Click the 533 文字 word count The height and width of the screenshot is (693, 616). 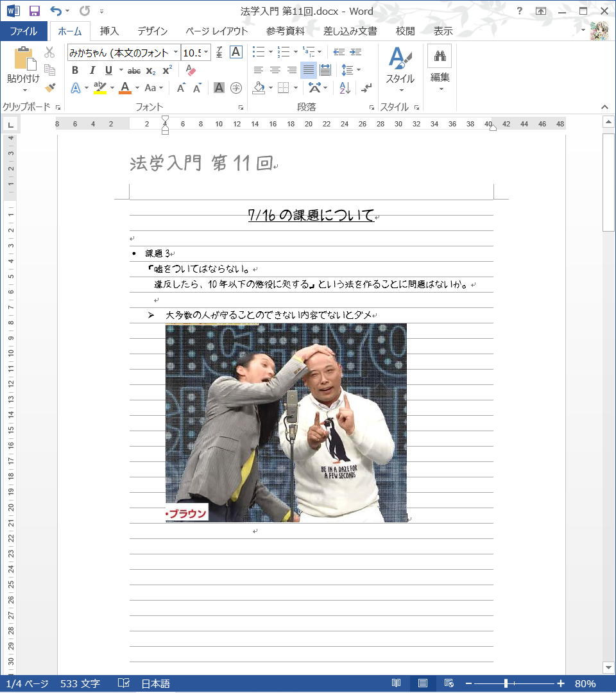point(80,683)
